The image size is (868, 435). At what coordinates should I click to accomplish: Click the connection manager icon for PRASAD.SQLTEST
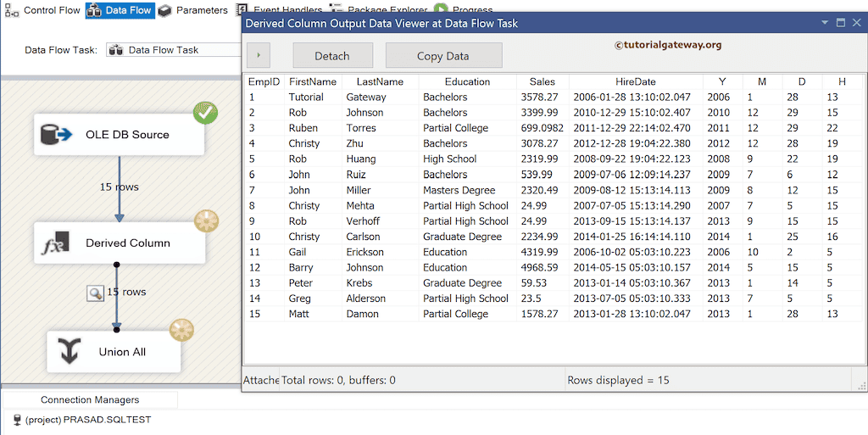(x=17, y=420)
